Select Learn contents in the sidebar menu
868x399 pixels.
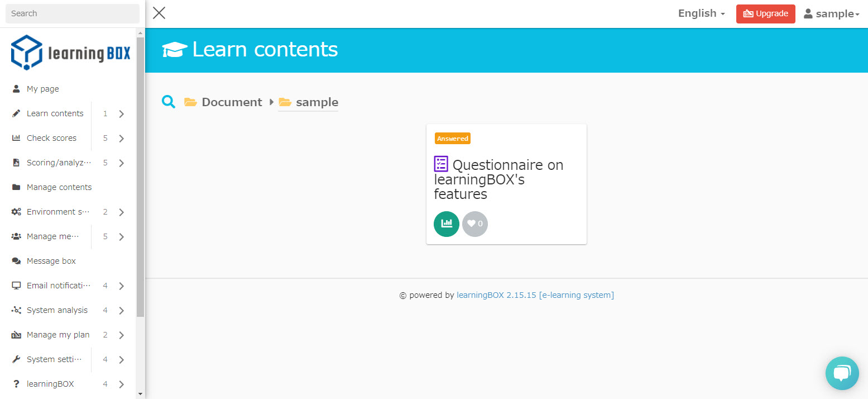click(x=55, y=113)
